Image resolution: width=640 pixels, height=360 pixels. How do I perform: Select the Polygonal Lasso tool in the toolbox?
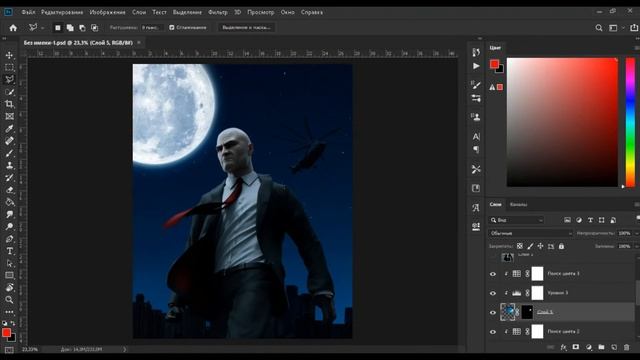coord(9,79)
